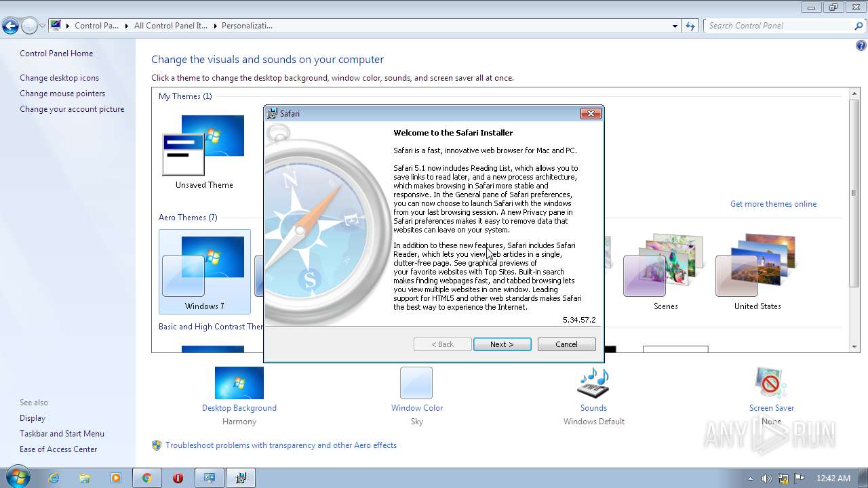Open the Screen Saver settings icon

(x=771, y=383)
